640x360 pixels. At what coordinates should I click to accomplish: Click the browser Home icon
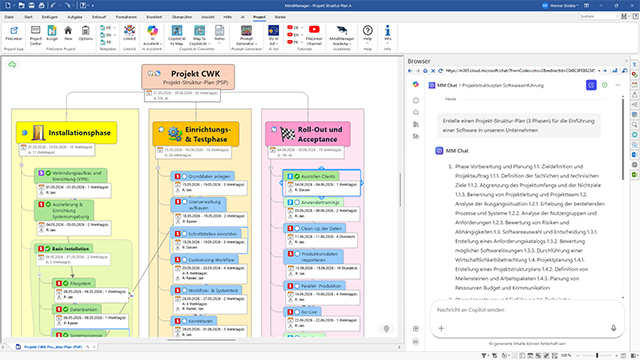(x=425, y=71)
